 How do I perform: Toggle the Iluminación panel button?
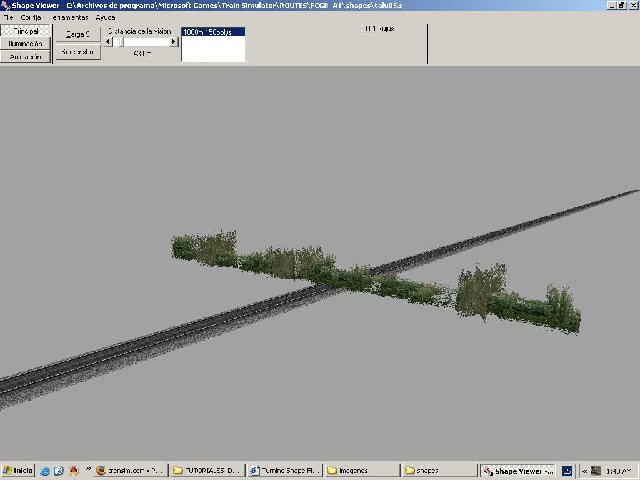26,44
